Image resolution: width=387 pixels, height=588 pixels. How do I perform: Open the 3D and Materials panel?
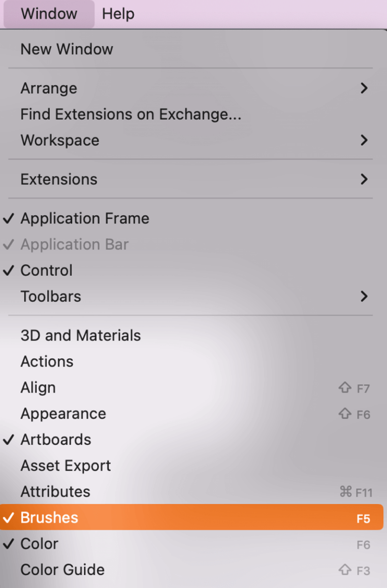tap(80, 335)
